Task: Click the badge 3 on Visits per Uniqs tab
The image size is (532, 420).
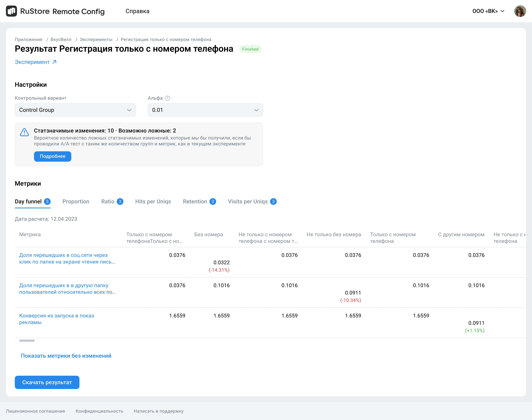Action: coord(273,202)
